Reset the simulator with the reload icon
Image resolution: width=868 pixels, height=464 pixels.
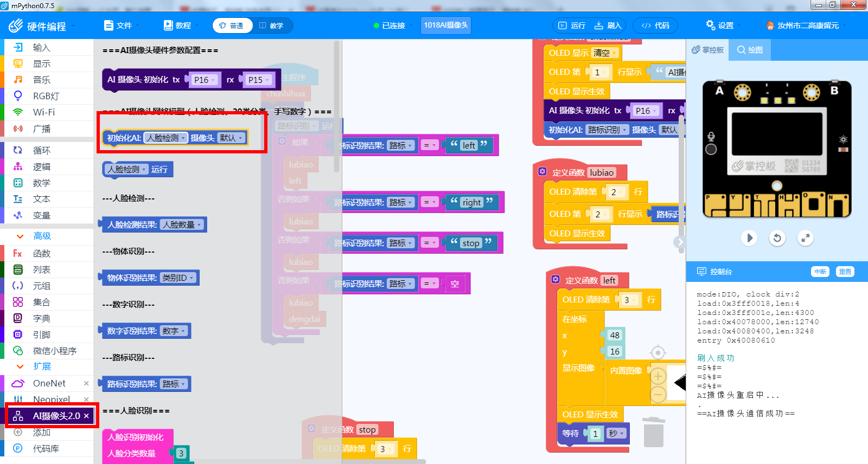[777, 238]
